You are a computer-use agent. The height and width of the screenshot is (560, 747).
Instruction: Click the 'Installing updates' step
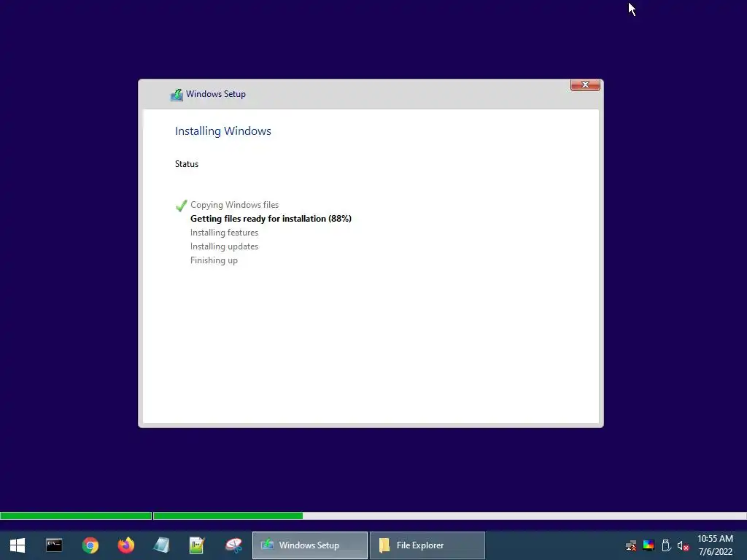[224, 246]
